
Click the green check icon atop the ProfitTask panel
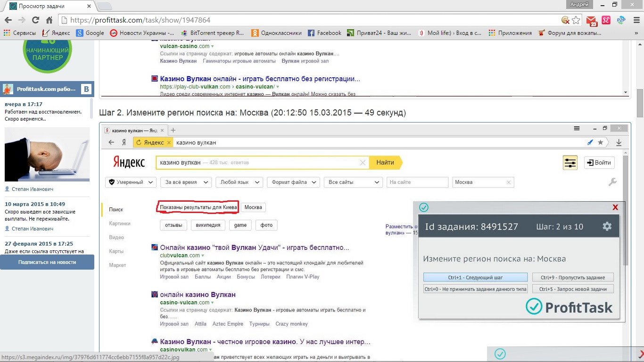[x=423, y=207]
